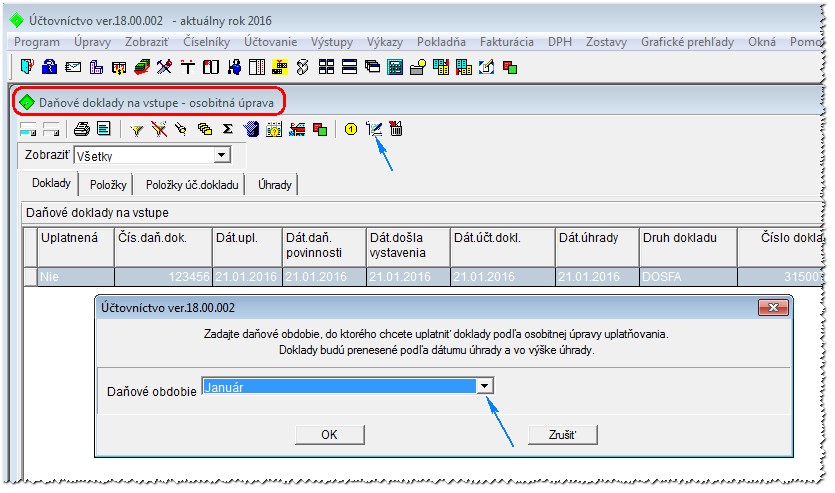This screenshot has height=493, width=835.
Task: Open the Úpravy menu
Action: click(92, 42)
